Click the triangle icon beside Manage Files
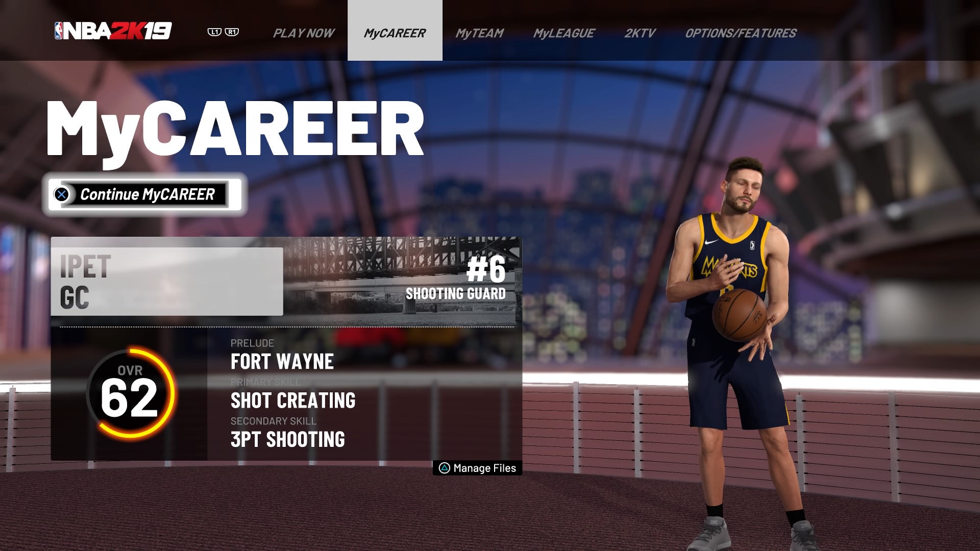 [x=444, y=468]
